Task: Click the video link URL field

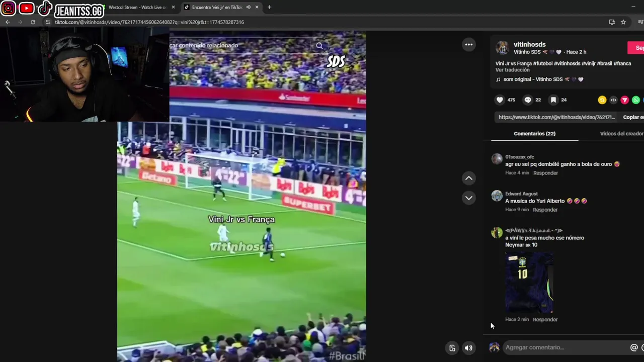Action: [x=556, y=117]
